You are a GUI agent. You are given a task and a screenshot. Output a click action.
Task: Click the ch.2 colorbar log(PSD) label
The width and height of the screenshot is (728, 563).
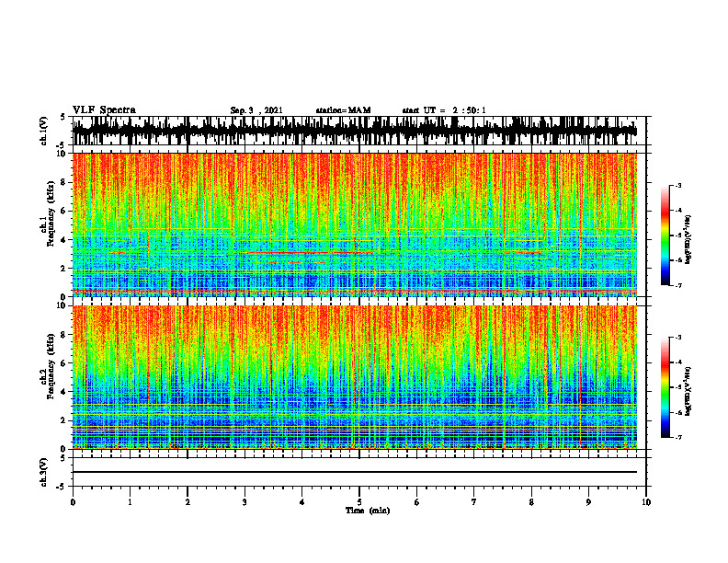coord(688,391)
